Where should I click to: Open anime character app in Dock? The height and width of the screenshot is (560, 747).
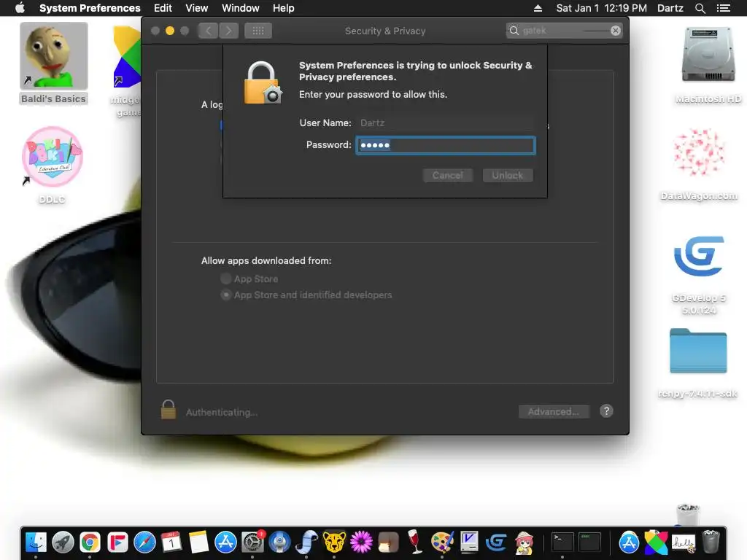click(524, 542)
